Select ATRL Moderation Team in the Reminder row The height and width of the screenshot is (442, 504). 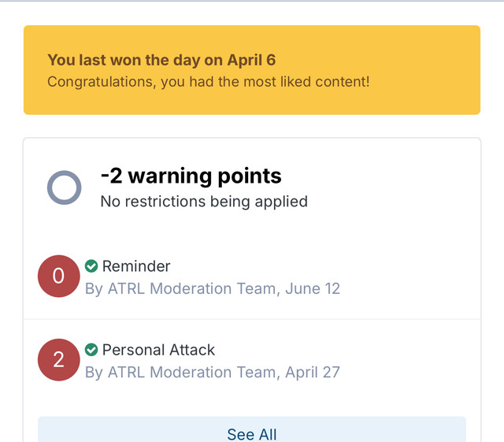click(192, 288)
